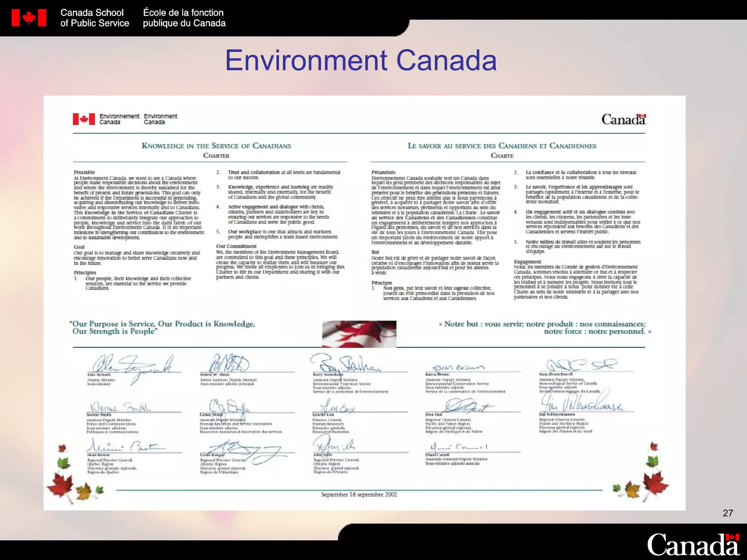Click Karen Brown's signature
Image resolution: width=747 pixels, height=560 pixels.
coord(458,367)
